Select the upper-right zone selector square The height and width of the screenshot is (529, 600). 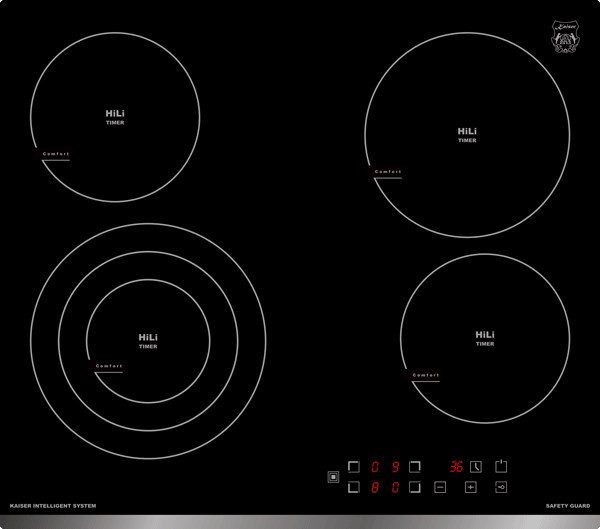click(x=415, y=466)
